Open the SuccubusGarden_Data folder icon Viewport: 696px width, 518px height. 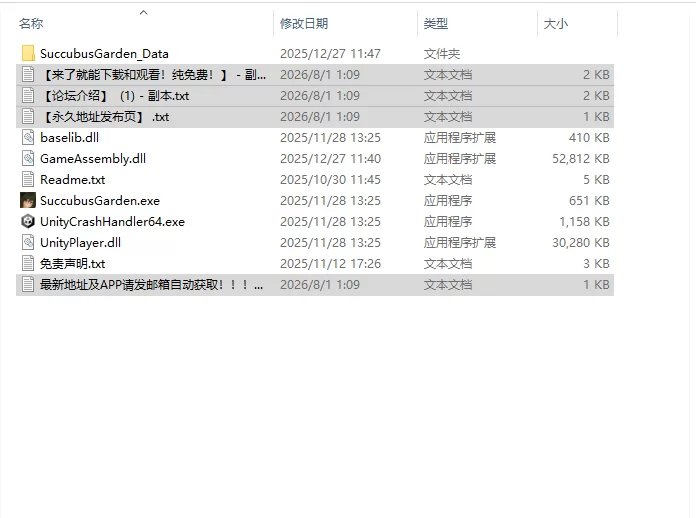pos(28,54)
